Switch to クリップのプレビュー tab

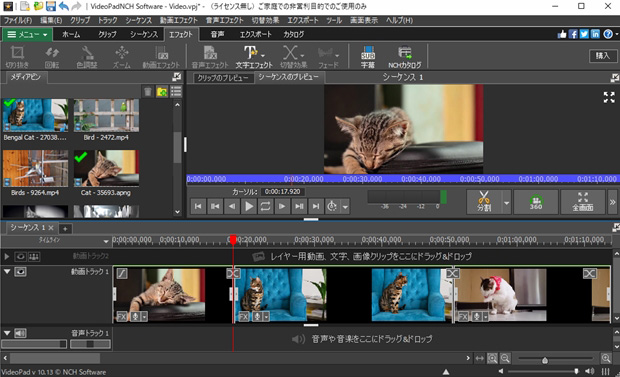pyautogui.click(x=223, y=78)
